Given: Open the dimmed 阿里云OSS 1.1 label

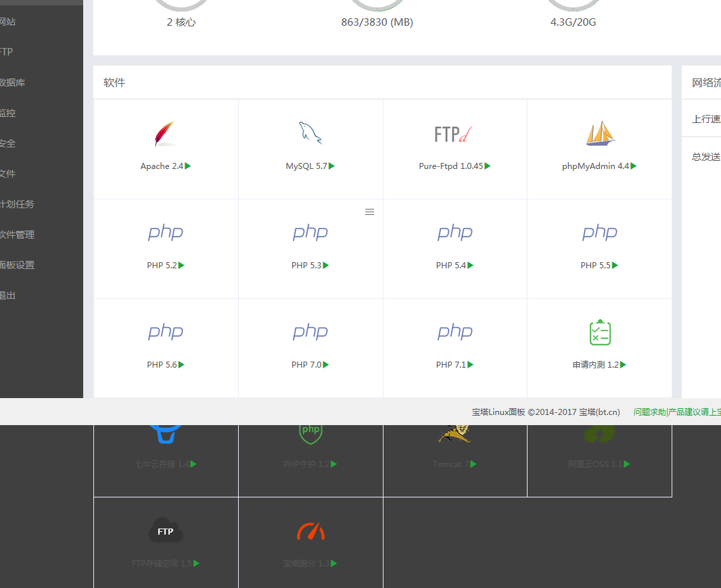Looking at the screenshot, I should tap(595, 464).
